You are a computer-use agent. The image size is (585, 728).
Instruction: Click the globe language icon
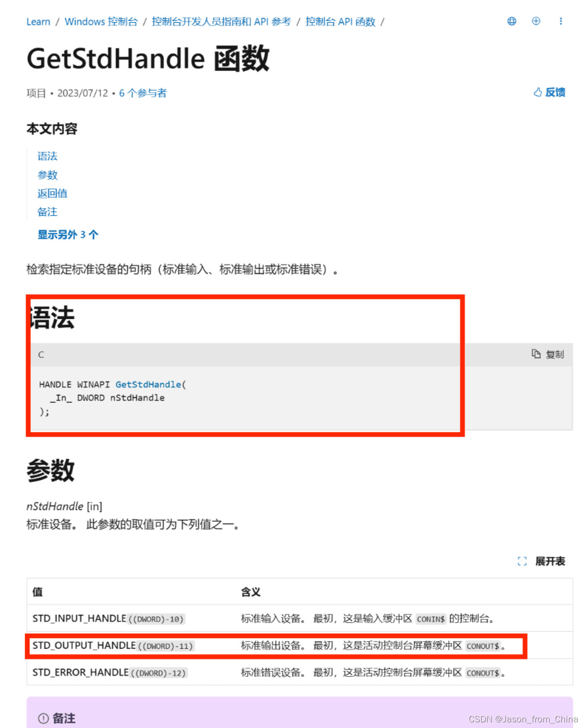point(512,21)
